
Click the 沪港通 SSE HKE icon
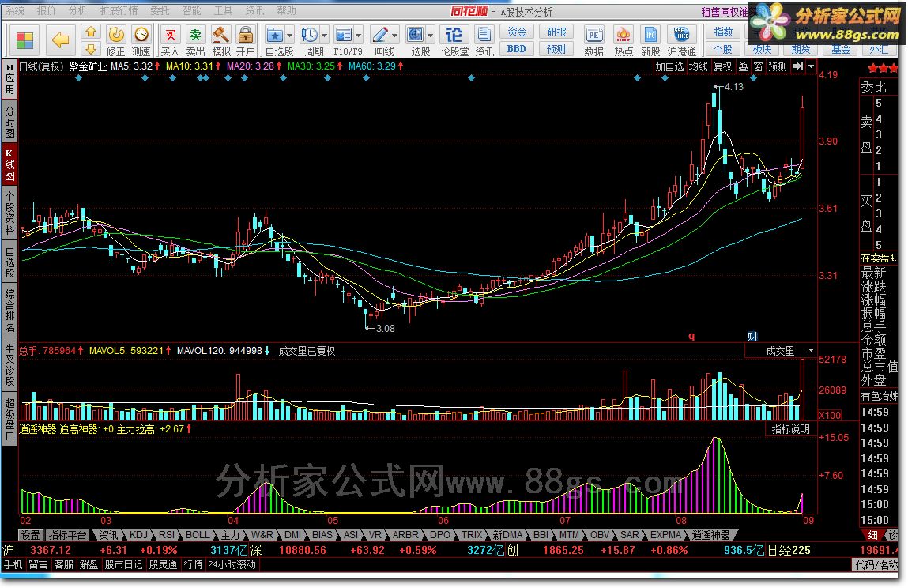(681, 35)
